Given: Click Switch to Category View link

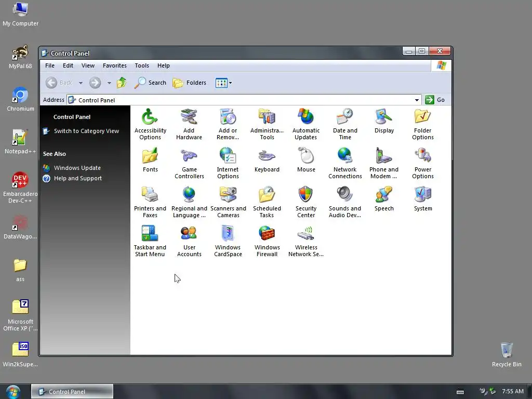Looking at the screenshot, I should (86, 131).
